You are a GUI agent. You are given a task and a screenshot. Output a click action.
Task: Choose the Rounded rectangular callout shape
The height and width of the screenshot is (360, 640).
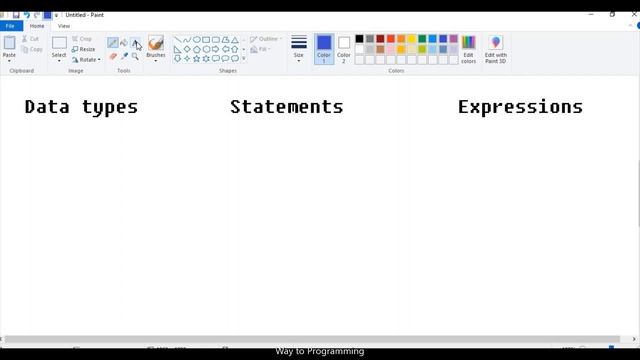tap(216, 58)
